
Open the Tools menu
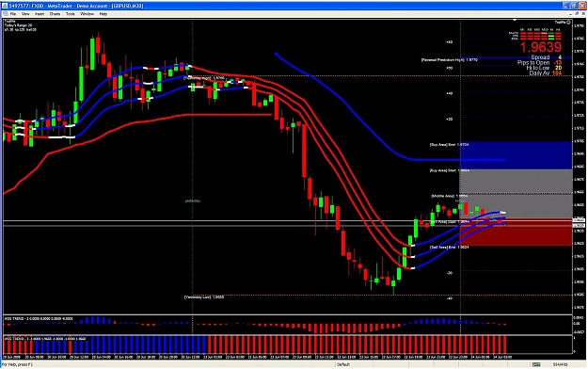pos(71,14)
